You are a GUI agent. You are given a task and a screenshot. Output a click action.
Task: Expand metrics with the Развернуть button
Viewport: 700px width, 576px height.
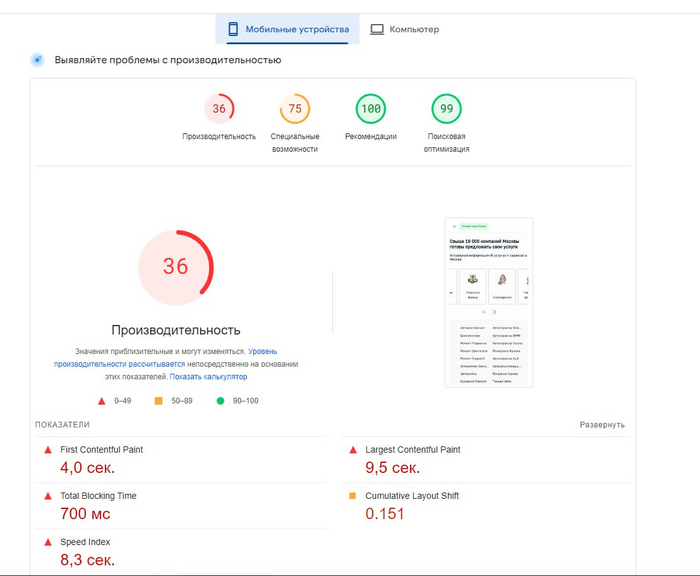pyautogui.click(x=602, y=425)
